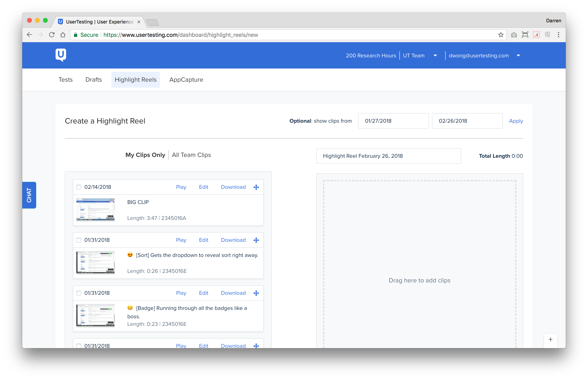Click the camera extension icon in toolbar
588x380 pixels.
(x=514, y=35)
